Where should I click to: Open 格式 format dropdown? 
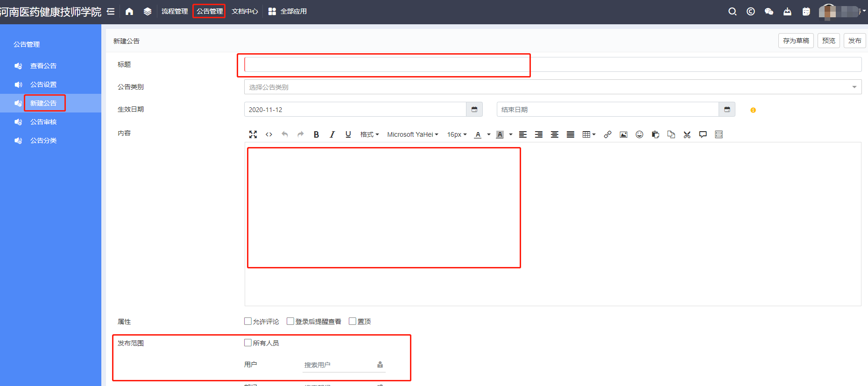pyautogui.click(x=369, y=134)
